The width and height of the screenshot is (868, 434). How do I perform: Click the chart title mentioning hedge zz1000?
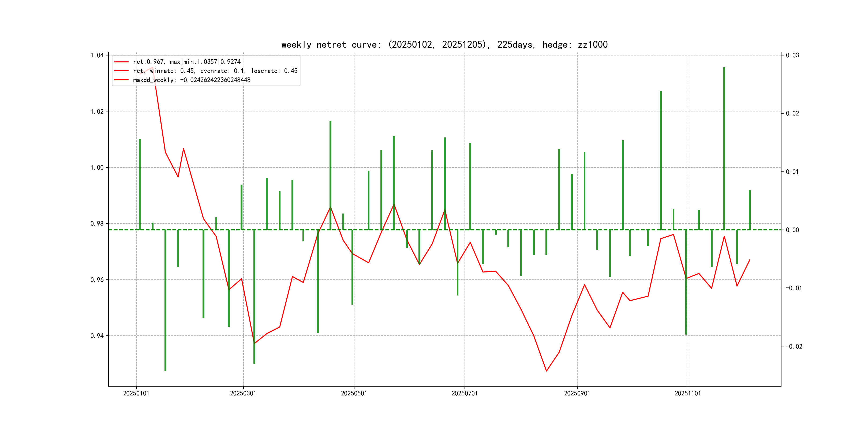click(444, 44)
